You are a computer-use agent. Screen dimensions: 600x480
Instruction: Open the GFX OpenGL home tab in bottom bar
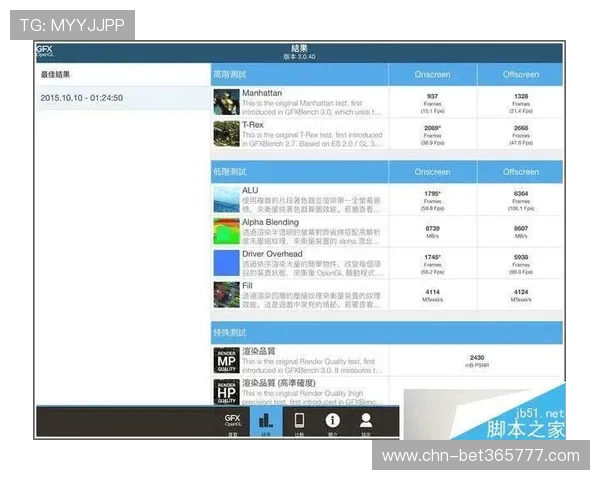click(x=232, y=422)
